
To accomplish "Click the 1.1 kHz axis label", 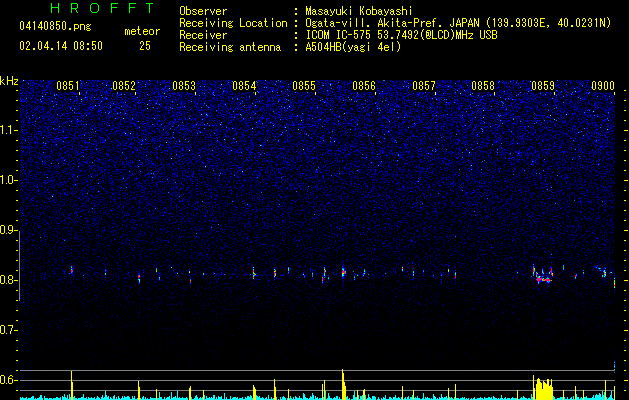I will [9, 130].
